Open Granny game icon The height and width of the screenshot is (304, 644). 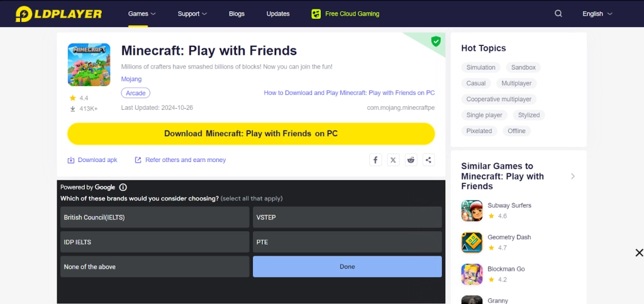(x=472, y=300)
